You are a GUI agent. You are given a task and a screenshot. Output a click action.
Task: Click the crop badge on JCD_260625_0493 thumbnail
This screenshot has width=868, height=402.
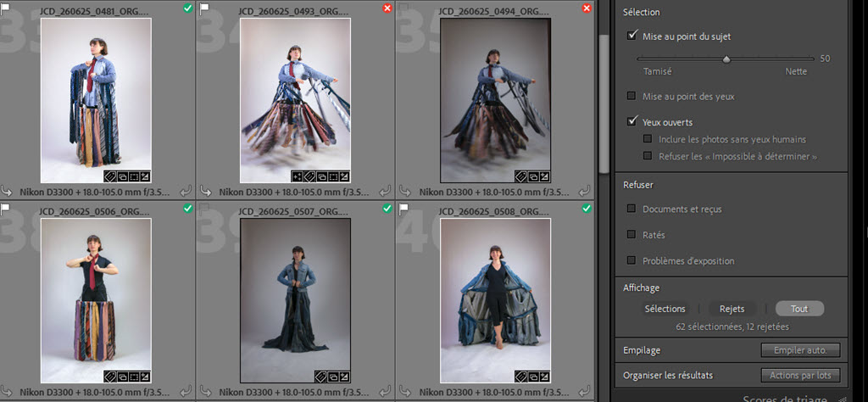pyautogui.click(x=332, y=176)
